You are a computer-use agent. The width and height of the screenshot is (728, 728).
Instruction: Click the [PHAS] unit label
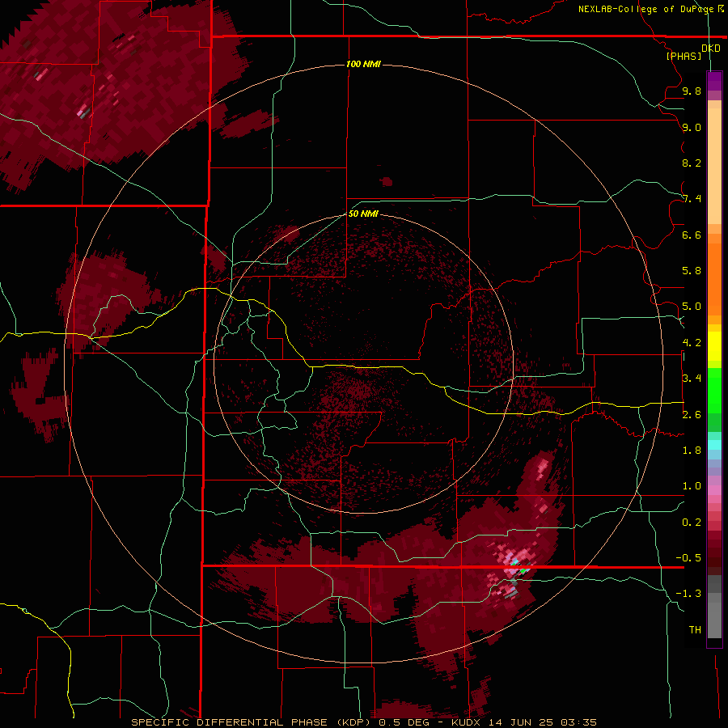click(x=684, y=57)
